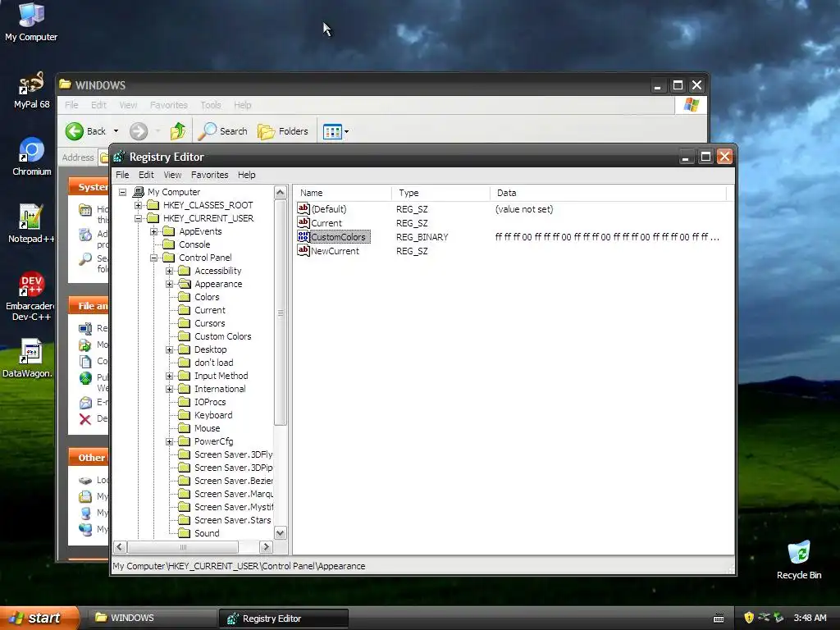Image resolution: width=840 pixels, height=630 pixels.
Task: Open the Back button history dropdown arrow
Action: coord(116,131)
